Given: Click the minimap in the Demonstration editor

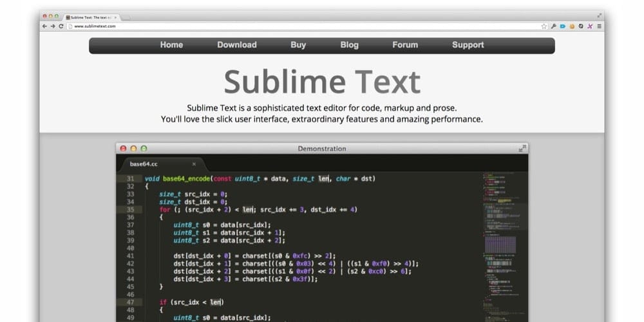Looking at the screenshot, I should point(505,247).
